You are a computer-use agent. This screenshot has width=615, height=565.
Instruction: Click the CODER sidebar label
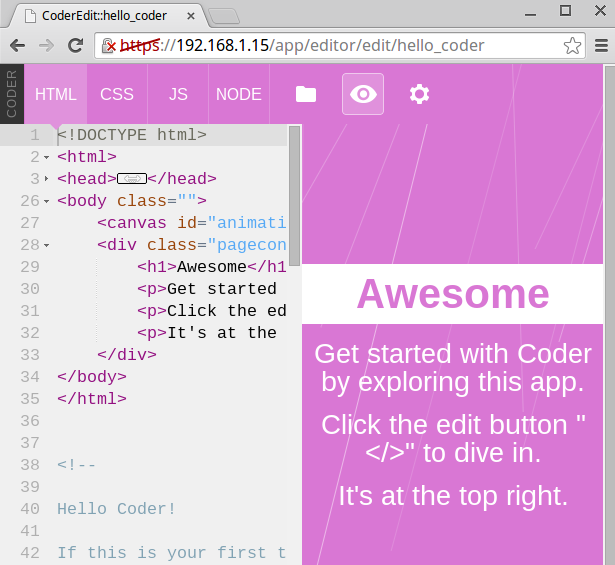[x=11, y=94]
